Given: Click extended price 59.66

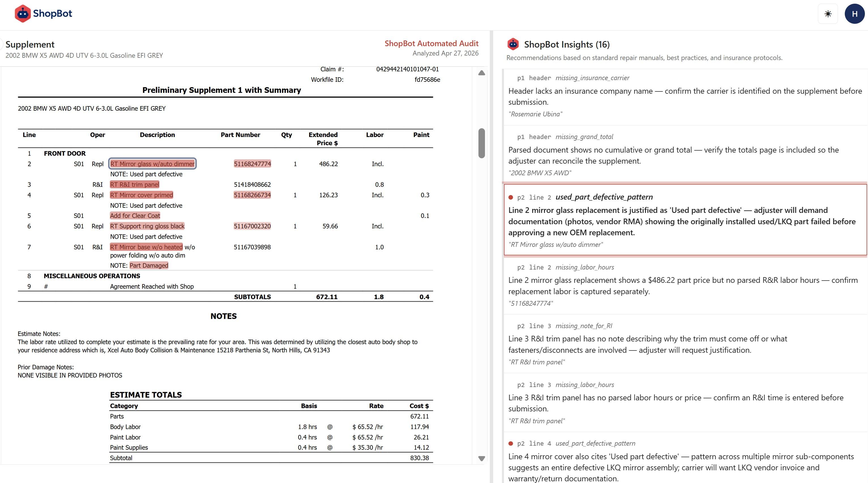Looking at the screenshot, I should pos(330,226).
